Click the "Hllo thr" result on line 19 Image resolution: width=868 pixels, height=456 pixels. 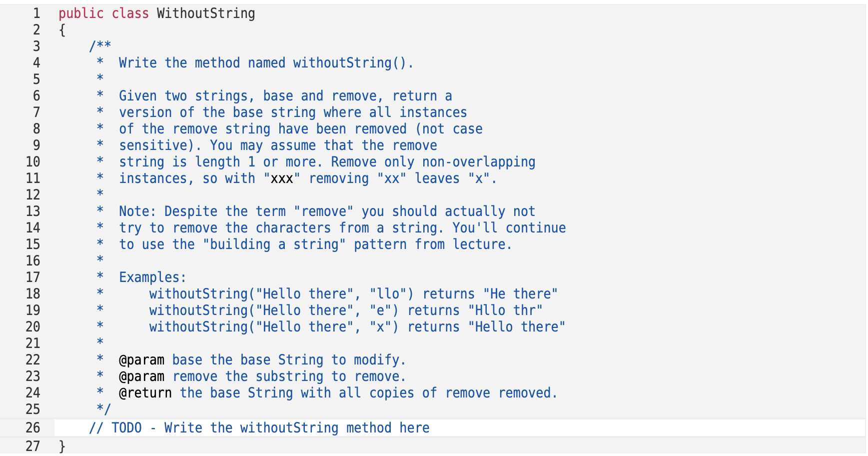pyautogui.click(x=505, y=310)
